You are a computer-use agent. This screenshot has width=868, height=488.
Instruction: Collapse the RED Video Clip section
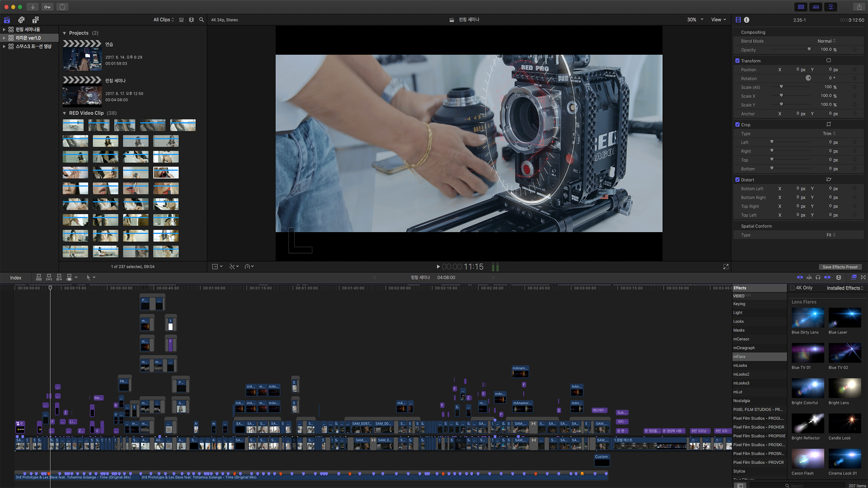point(64,113)
